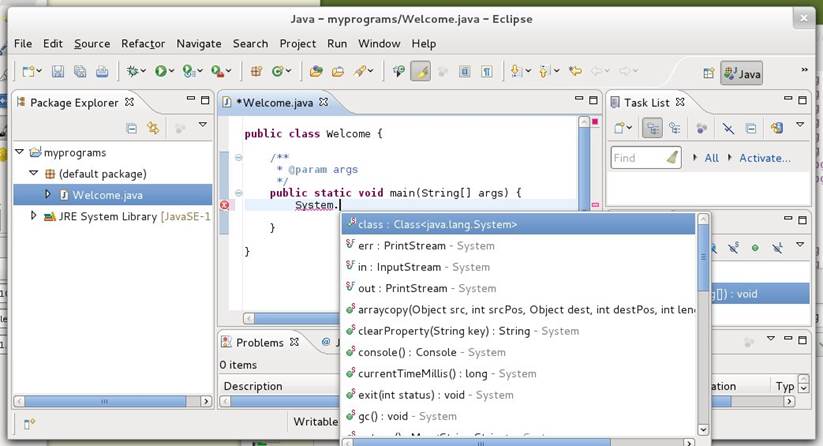Click autocomplete popup horizontal scrollbar thumb
Screen dimensions: 823x446
(x=482, y=443)
